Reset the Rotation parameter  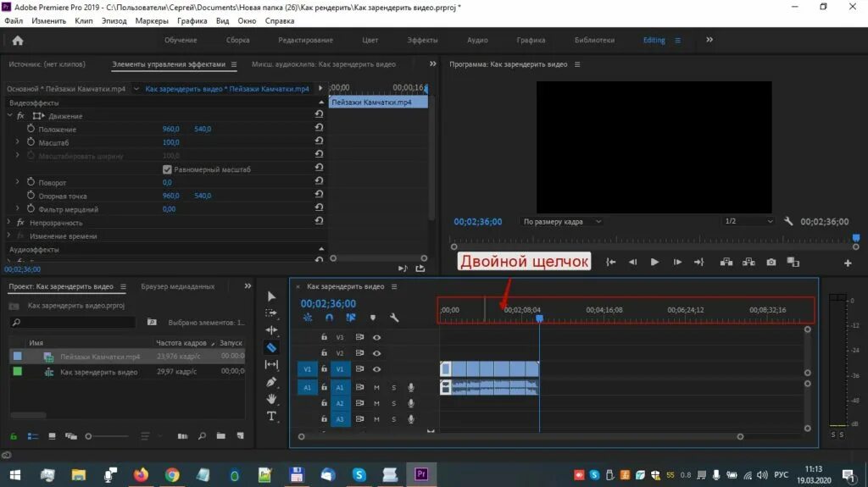click(319, 180)
